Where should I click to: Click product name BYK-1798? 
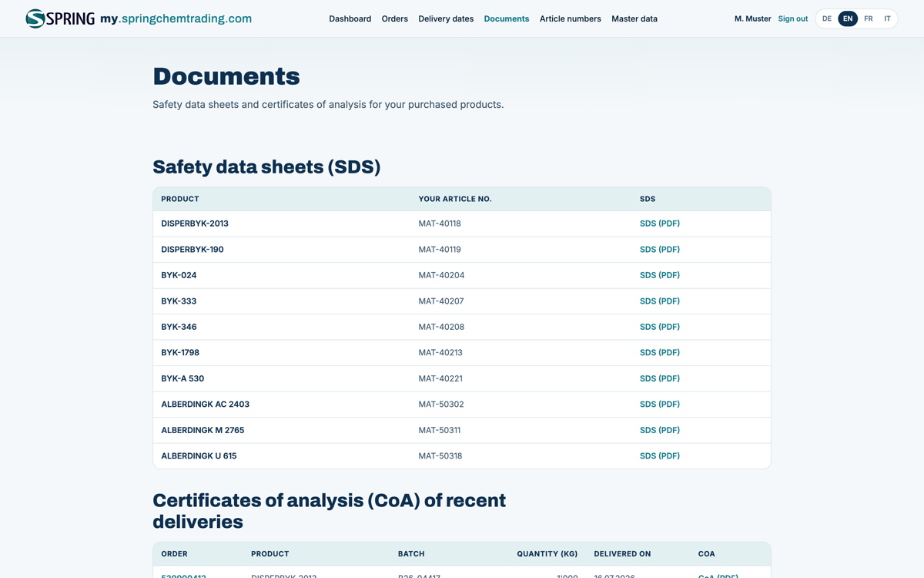pos(180,352)
